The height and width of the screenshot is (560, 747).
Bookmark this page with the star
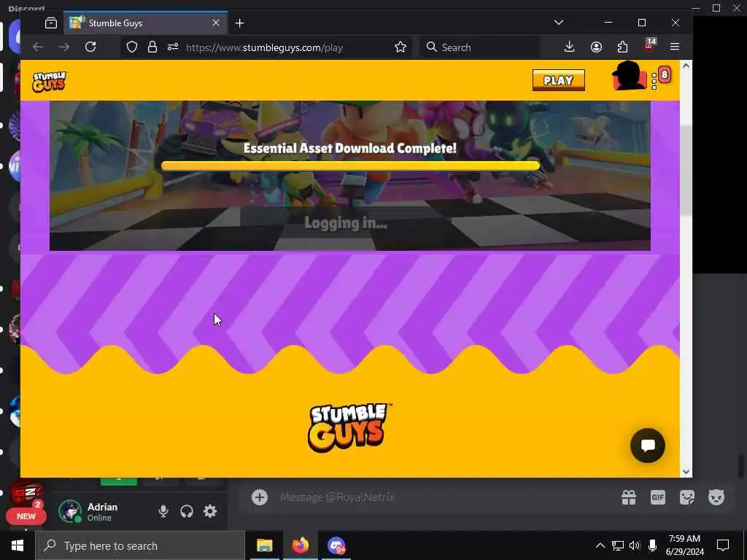(400, 47)
